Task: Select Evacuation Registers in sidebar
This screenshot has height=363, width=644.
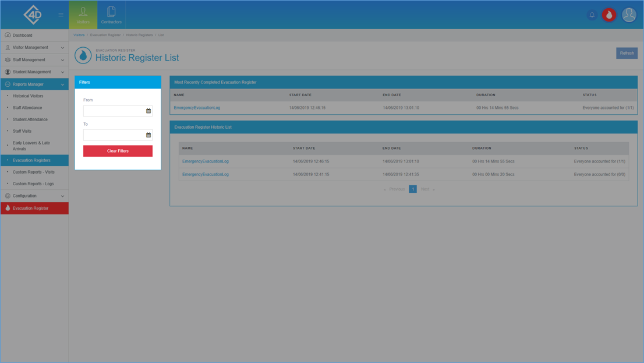Action: (x=34, y=160)
